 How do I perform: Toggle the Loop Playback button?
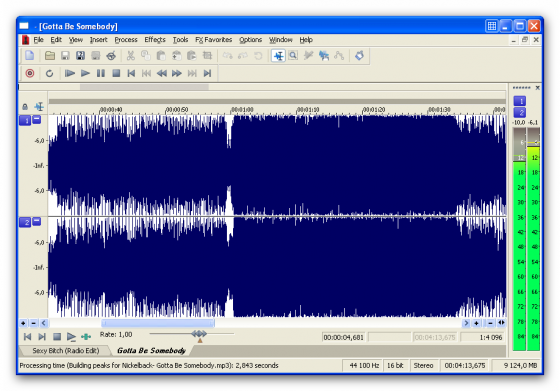pos(49,73)
